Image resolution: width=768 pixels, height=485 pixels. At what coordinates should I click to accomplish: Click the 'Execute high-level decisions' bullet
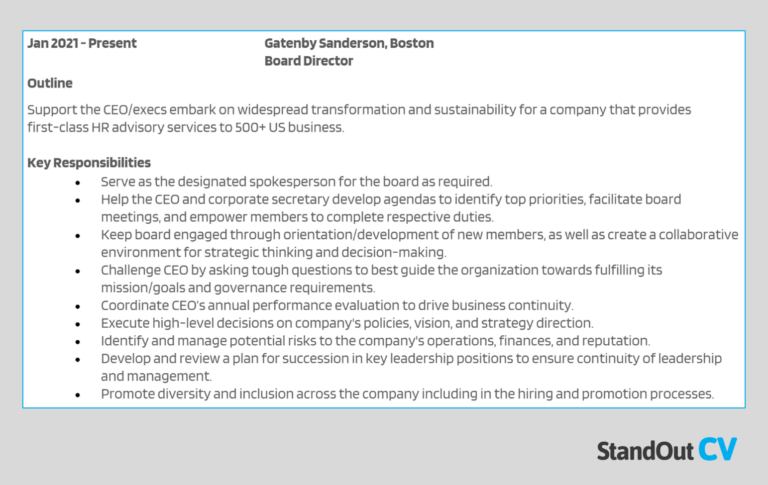pyautogui.click(x=347, y=323)
